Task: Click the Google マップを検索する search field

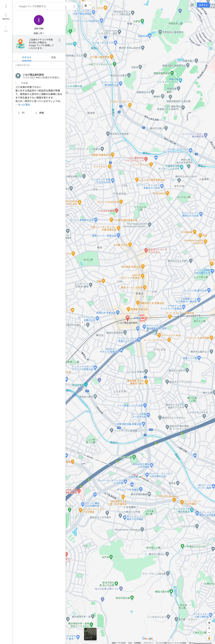Action: (40, 6)
